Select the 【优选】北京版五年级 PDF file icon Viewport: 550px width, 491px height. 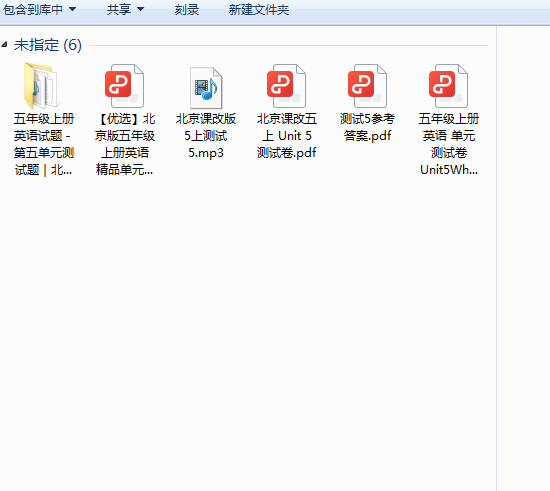coord(125,86)
